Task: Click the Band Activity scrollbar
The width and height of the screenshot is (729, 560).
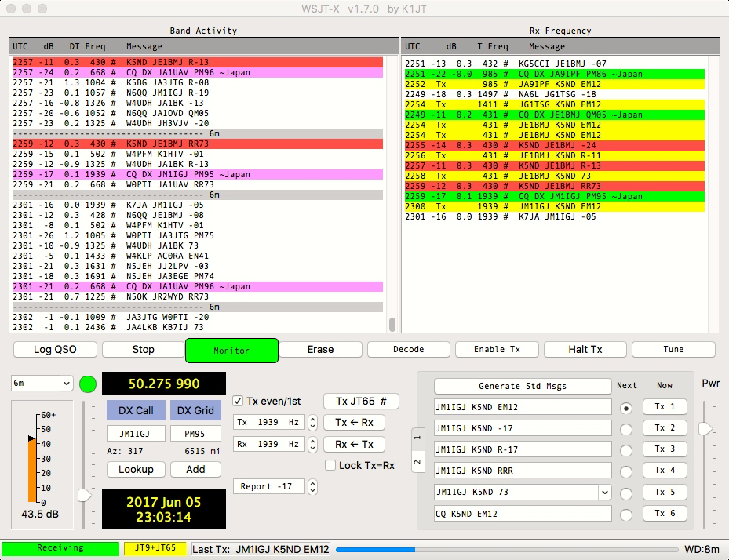Action: pos(392,325)
